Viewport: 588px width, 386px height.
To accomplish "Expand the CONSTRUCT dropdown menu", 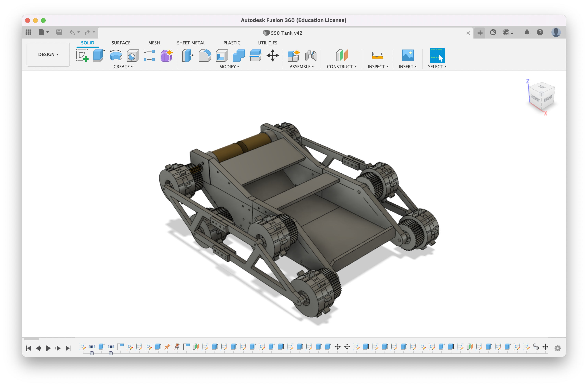I will (341, 67).
